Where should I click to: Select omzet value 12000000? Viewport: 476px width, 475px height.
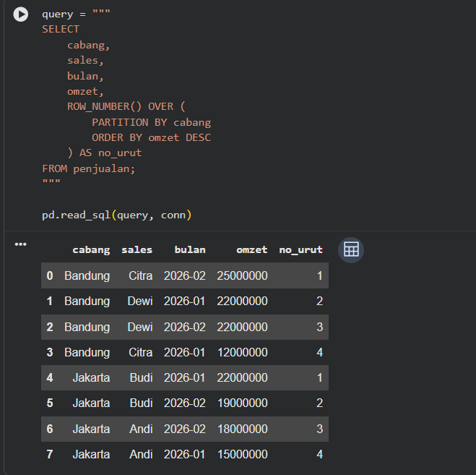[x=242, y=352]
